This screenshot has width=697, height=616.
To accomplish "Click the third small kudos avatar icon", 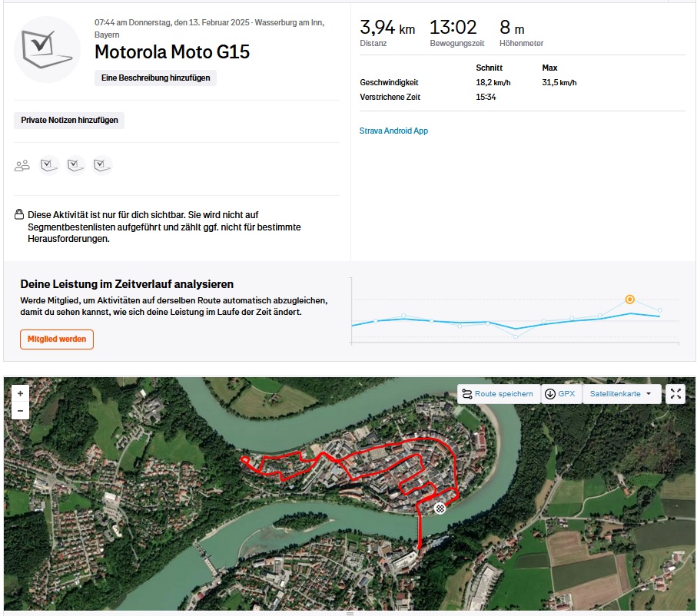I will (x=101, y=166).
